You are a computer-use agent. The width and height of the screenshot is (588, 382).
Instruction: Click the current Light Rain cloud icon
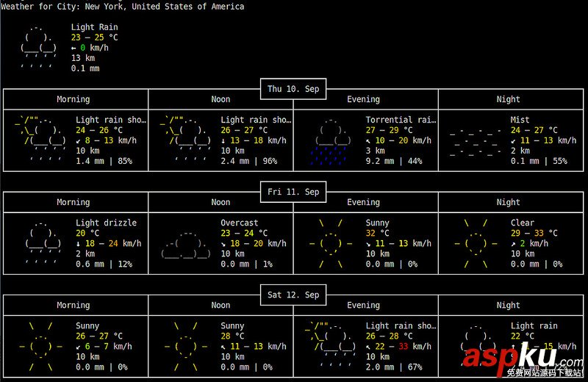click(x=39, y=48)
